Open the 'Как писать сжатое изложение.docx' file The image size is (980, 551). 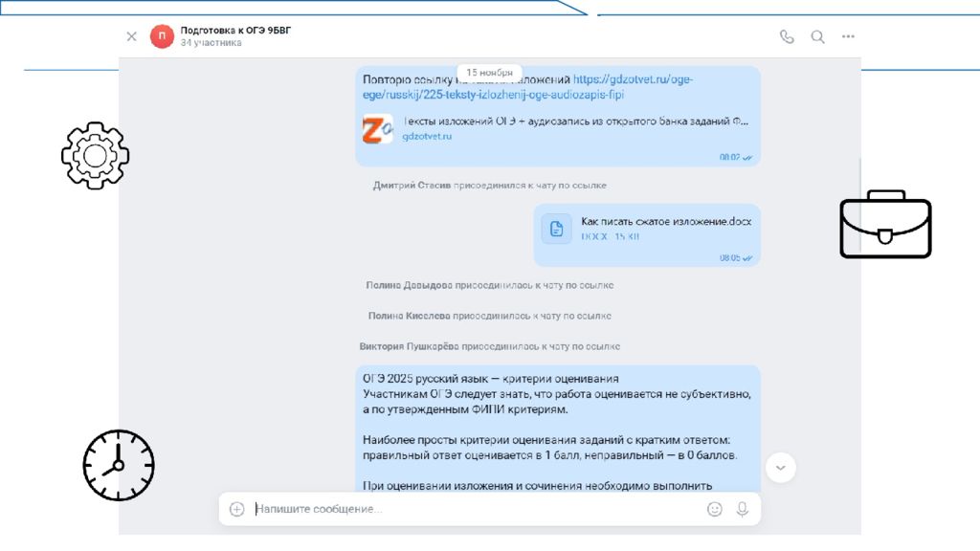pos(666,221)
